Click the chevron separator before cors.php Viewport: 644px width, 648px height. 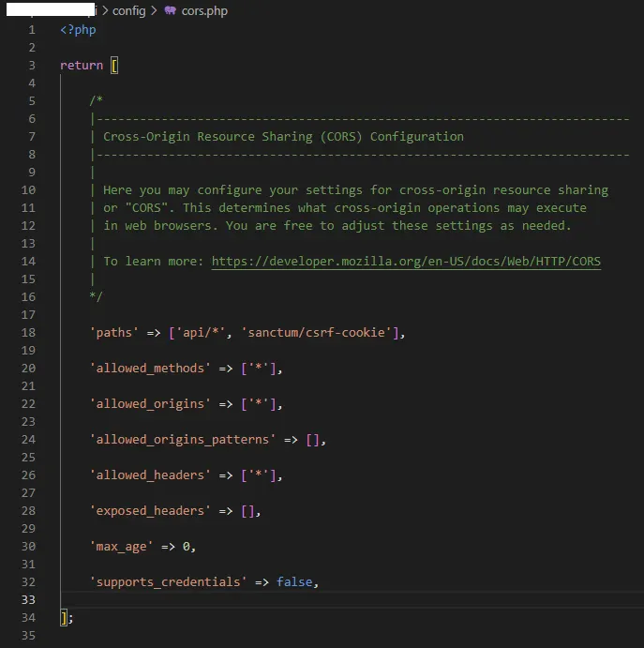tap(154, 10)
